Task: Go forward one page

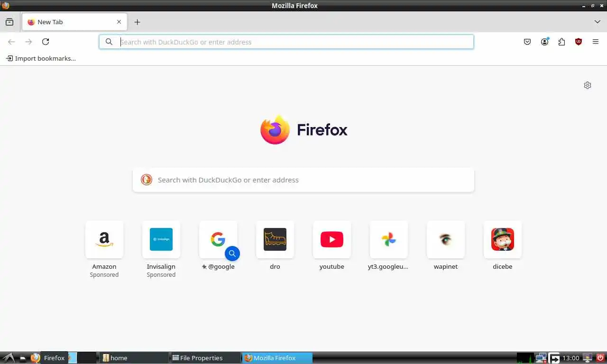Action: coord(28,42)
